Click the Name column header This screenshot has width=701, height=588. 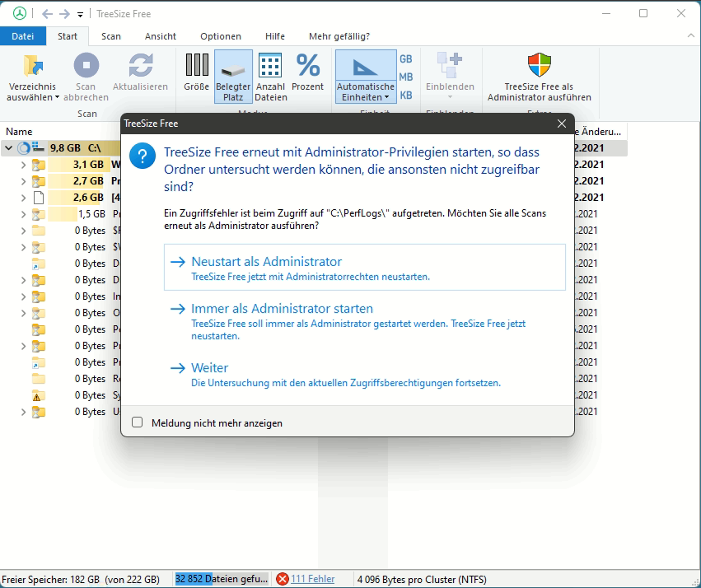19,132
